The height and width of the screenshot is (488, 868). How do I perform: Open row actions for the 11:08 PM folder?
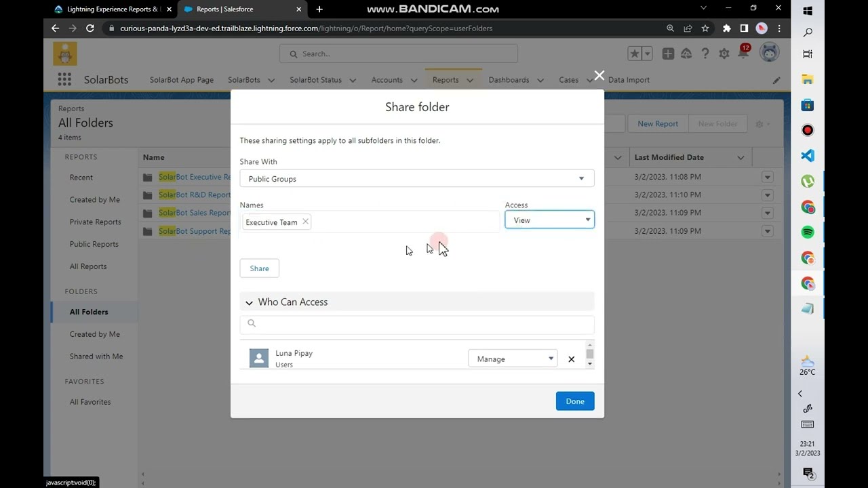[767, 177]
